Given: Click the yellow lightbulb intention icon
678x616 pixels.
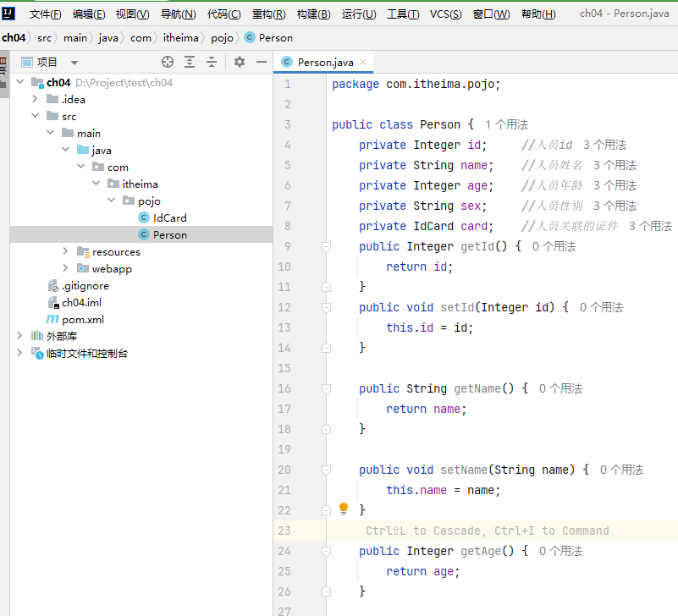Looking at the screenshot, I should pos(344,509).
